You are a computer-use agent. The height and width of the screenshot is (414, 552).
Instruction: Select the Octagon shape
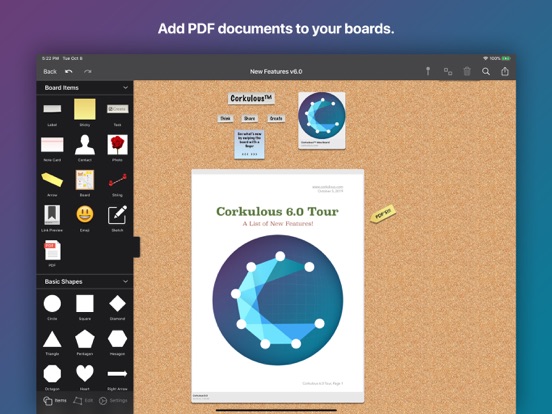click(52, 374)
